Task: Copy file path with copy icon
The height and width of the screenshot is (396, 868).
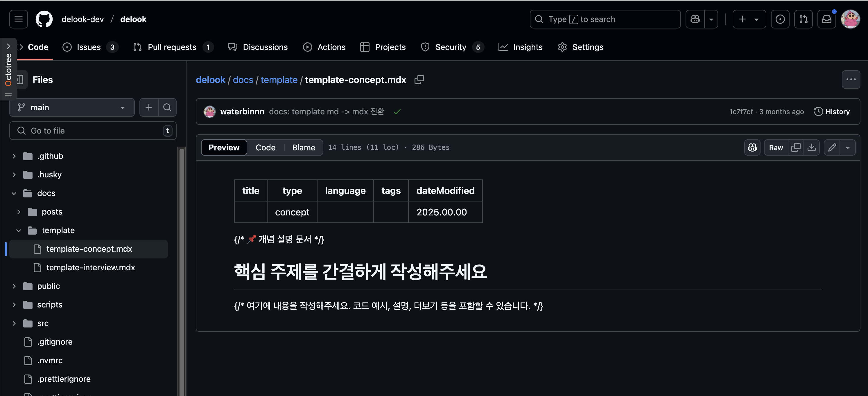Action: coord(419,80)
